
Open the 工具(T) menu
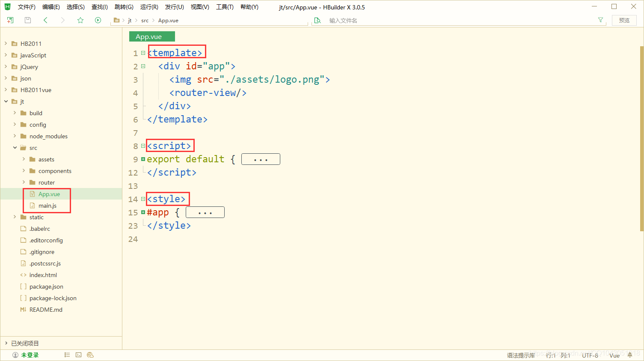pos(225,7)
